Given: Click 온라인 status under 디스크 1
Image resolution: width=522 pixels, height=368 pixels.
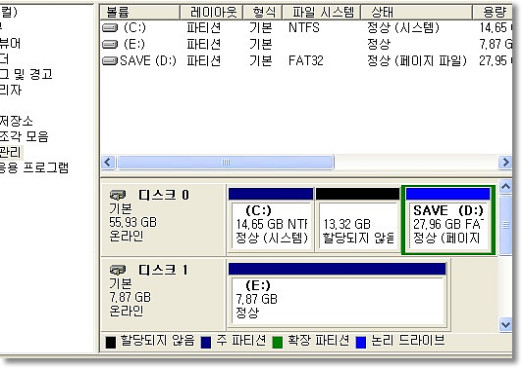Looking at the screenshot, I should click(126, 311).
